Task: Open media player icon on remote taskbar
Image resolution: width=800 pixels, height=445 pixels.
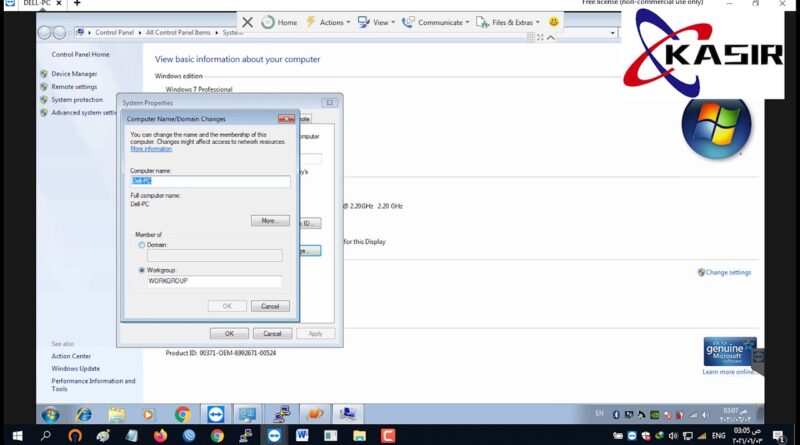Action: tap(148, 414)
